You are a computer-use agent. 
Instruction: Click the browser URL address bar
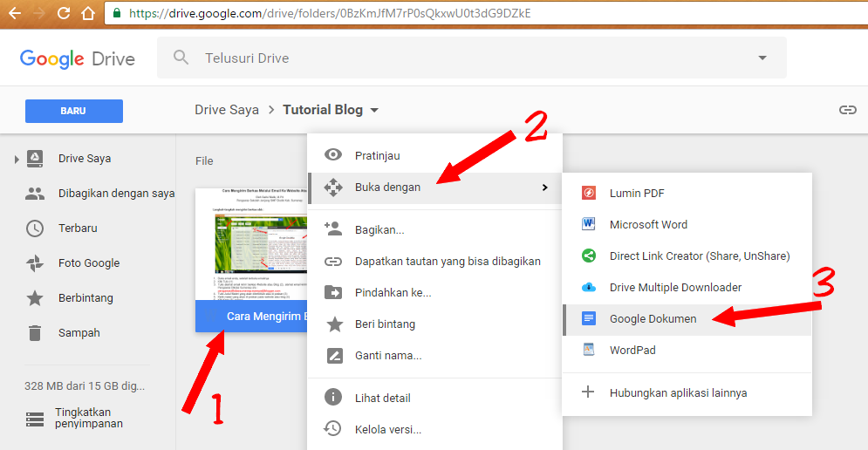point(486,13)
